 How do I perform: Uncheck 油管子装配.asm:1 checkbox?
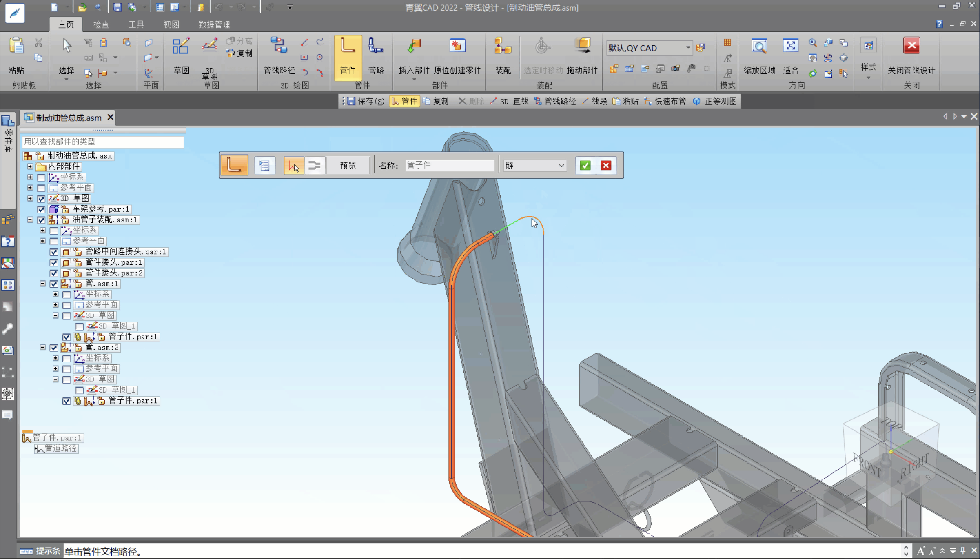[41, 220]
